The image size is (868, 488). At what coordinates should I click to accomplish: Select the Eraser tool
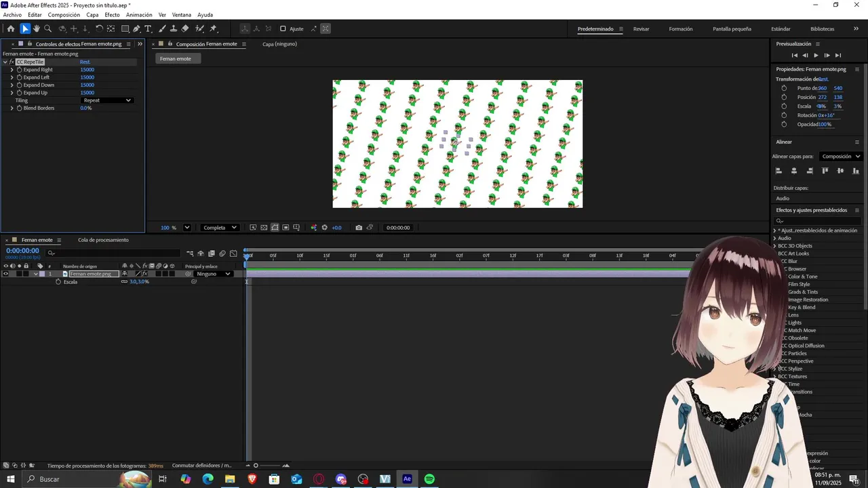185,28
